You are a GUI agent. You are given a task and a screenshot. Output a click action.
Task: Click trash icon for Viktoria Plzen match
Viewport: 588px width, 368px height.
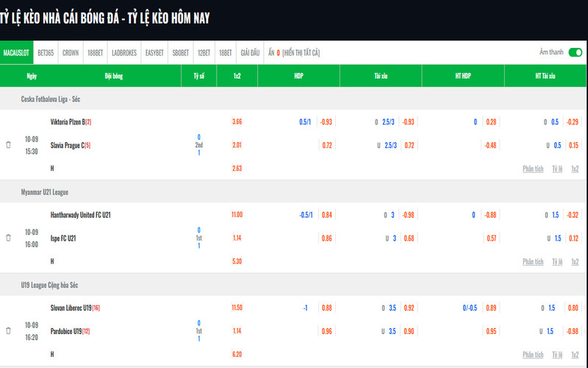click(x=8, y=145)
